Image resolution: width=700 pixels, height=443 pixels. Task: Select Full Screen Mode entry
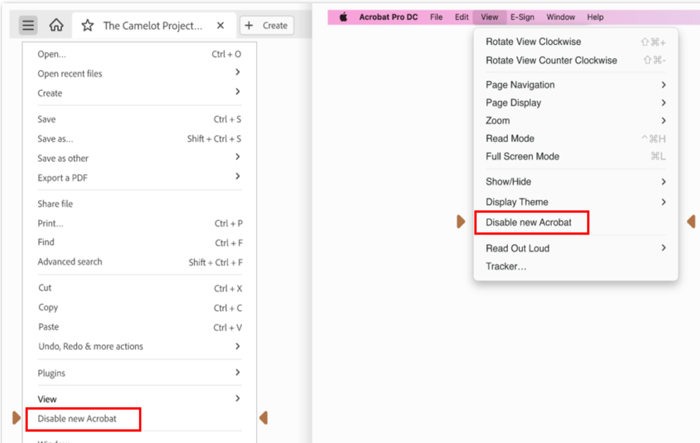[576, 156]
